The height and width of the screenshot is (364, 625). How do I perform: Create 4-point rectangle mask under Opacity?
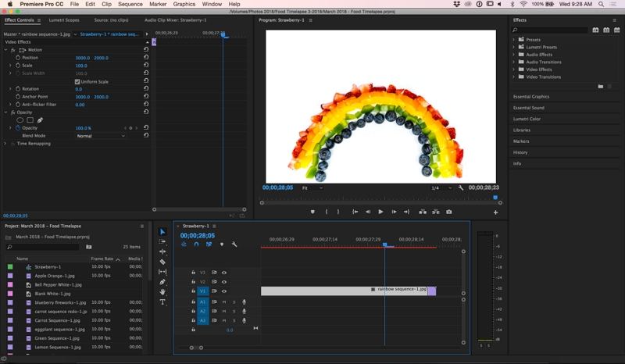30,120
